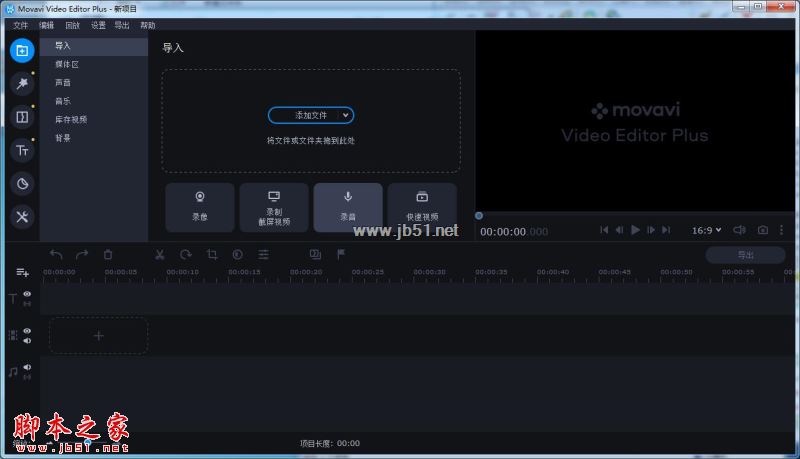Toggle audio track link icon
Viewport: 800px width, 459px height.
point(27,377)
